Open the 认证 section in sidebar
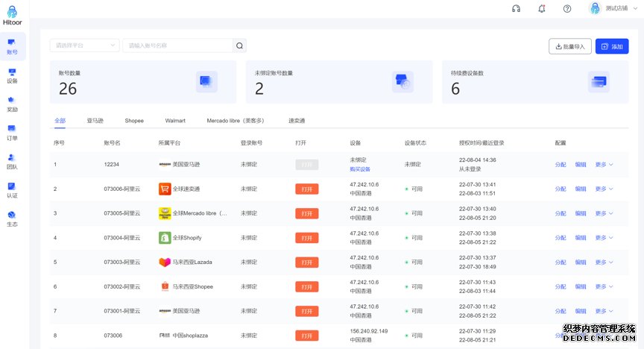Image resolution: width=644 pixels, height=349 pixels. pyautogui.click(x=12, y=190)
